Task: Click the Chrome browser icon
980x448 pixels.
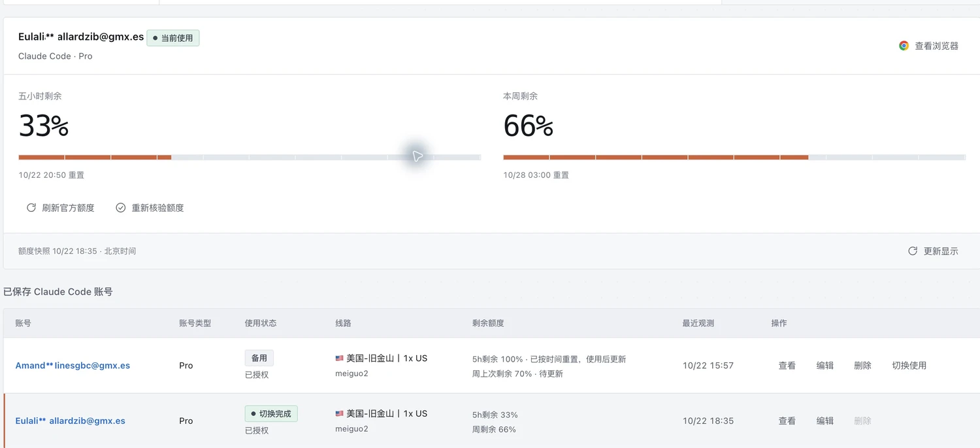Action: coord(904,46)
